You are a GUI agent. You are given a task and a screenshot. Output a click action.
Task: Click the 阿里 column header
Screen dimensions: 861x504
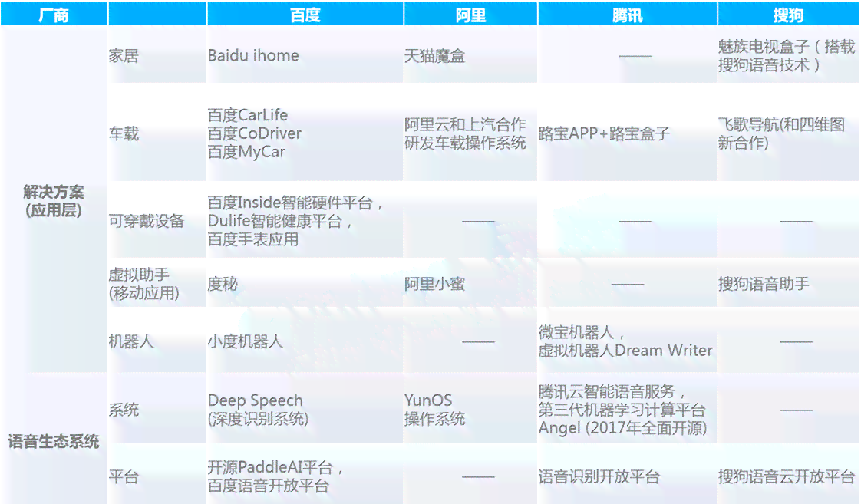(x=470, y=15)
